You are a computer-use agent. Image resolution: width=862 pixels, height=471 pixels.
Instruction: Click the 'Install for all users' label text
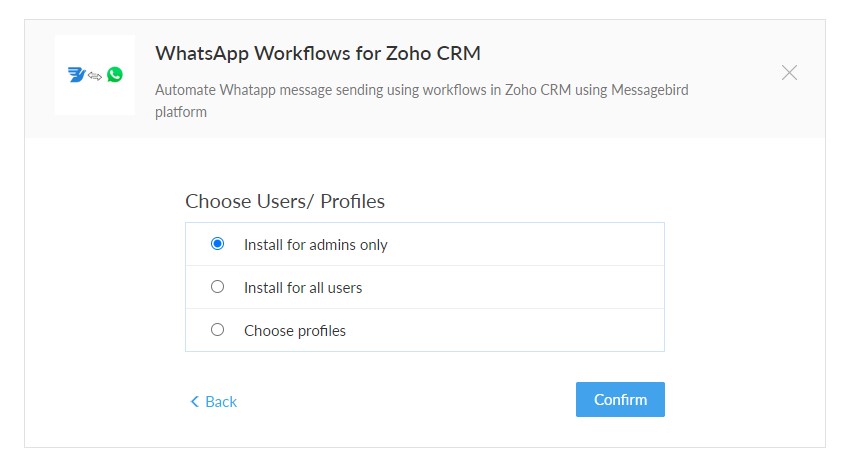[x=303, y=288]
